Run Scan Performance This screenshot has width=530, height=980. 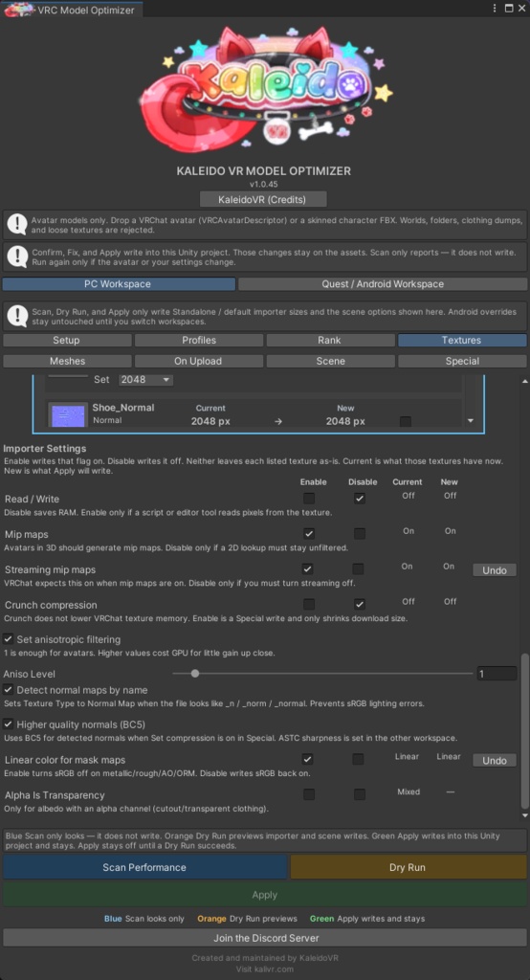click(144, 867)
